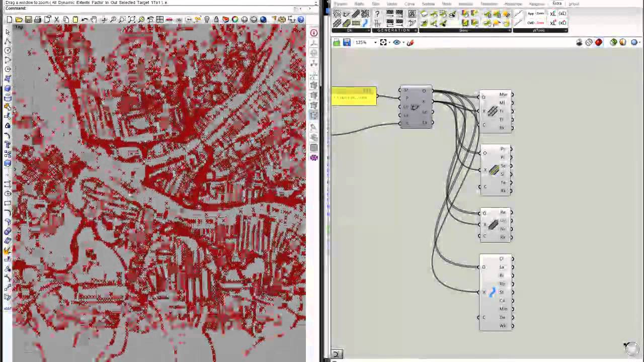Viewport: 644px width, 362px height.
Task: Toggle green selected-only preview icon
Action: pyautogui.click(x=613, y=43)
